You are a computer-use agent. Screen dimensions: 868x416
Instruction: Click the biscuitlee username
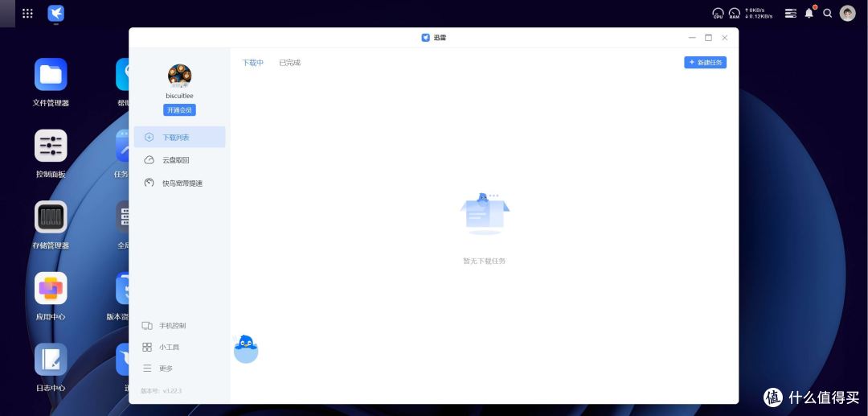pyautogui.click(x=179, y=96)
